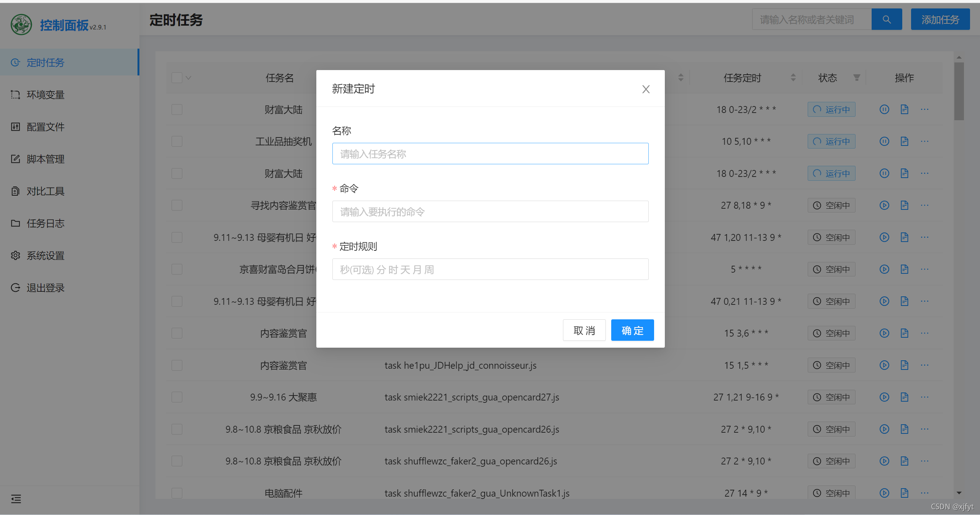Focus the 定时规则 cron schedule field
The image size is (980, 515).
click(490, 269)
